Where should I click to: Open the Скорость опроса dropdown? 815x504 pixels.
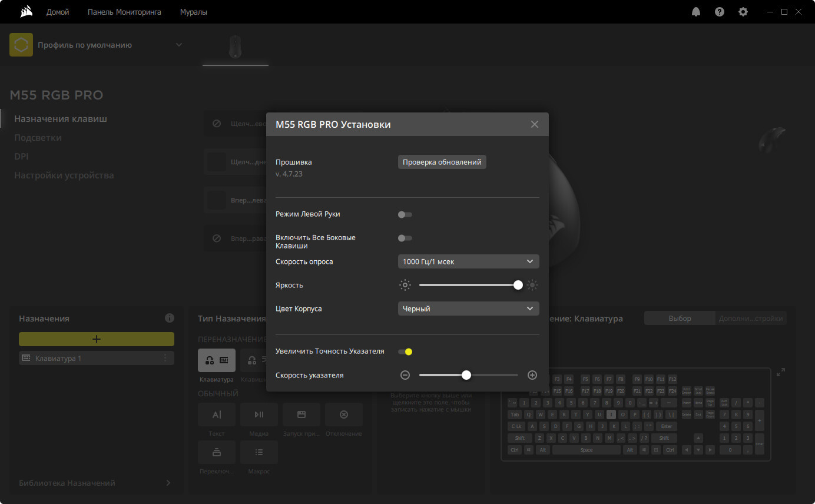469,261
